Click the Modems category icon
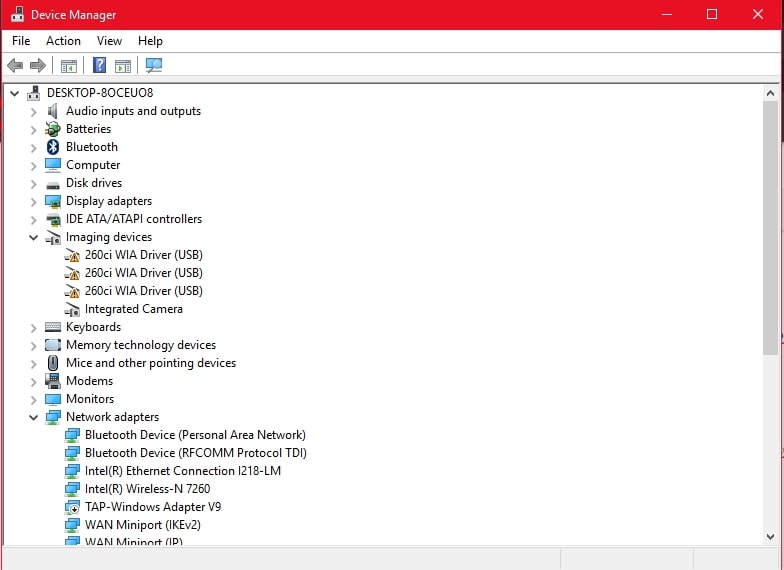The width and height of the screenshot is (784, 570). pos(52,381)
